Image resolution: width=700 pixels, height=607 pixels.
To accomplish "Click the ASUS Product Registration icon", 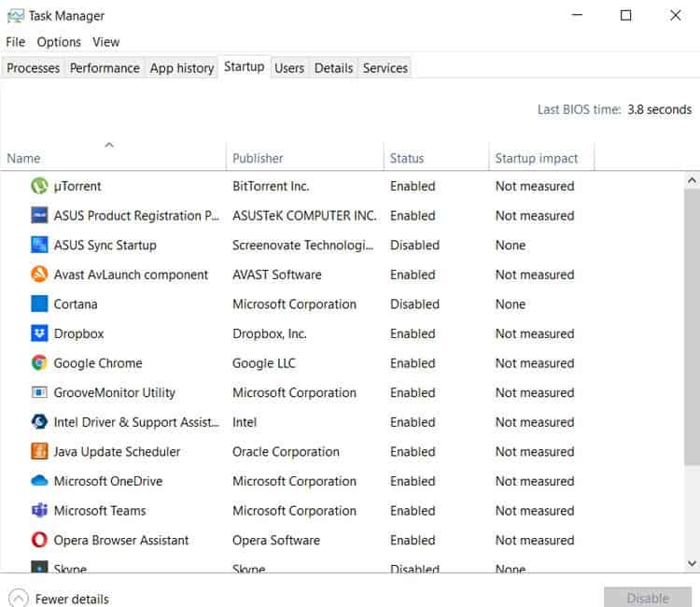I will pyautogui.click(x=39, y=216).
